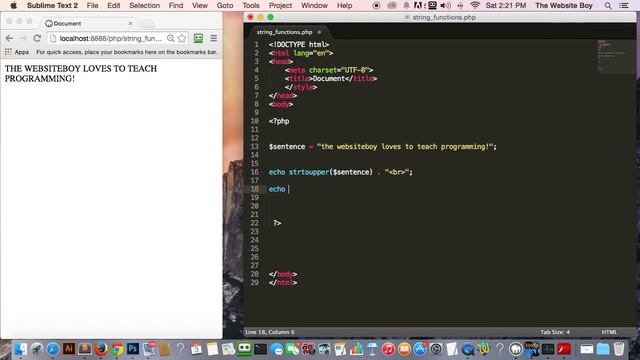This screenshot has width=640, height=360.
Task: Open the Trash in the dock
Action: point(619,349)
